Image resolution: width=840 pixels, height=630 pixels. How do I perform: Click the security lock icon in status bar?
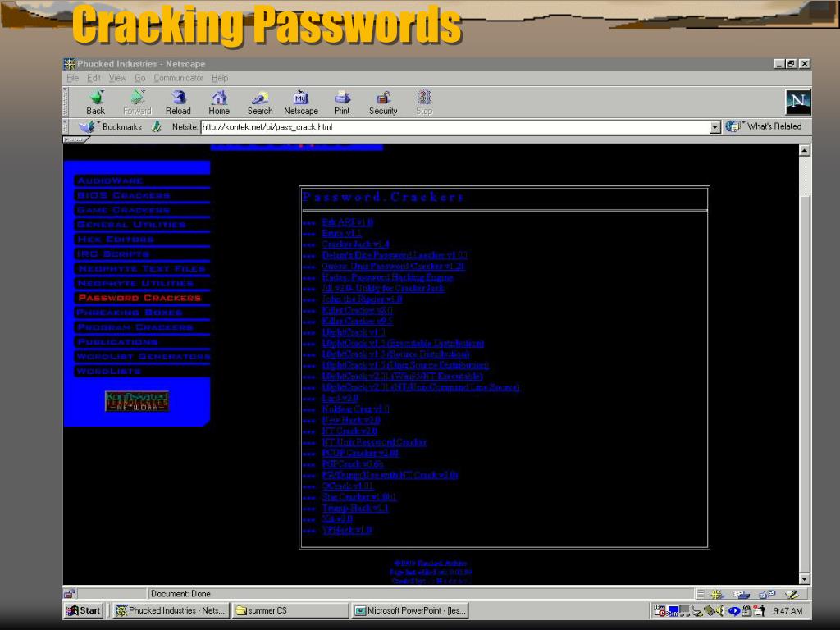69,594
